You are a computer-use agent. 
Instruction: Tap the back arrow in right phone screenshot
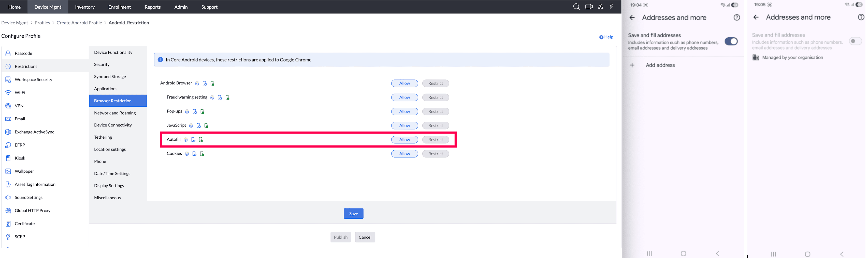pyautogui.click(x=756, y=17)
